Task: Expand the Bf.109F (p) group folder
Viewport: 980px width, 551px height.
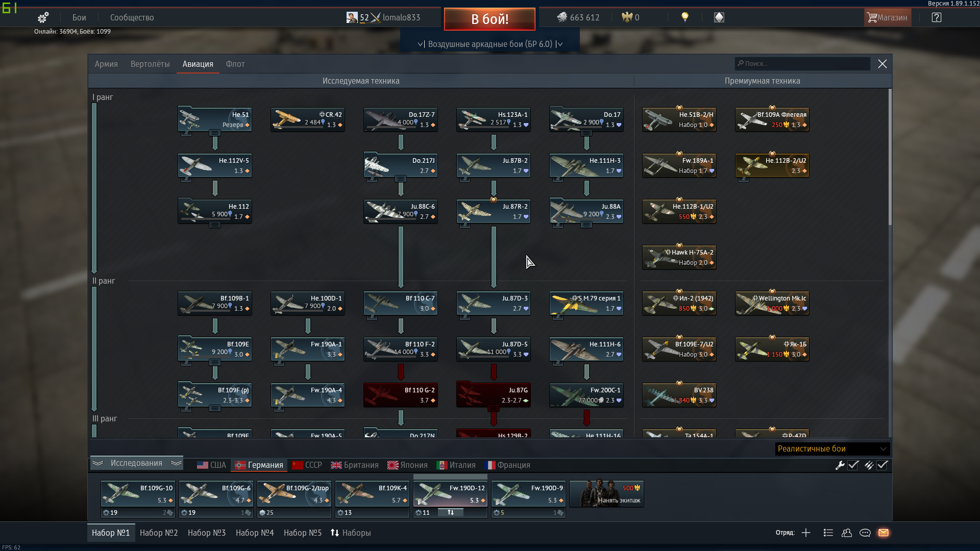Action: (x=215, y=408)
